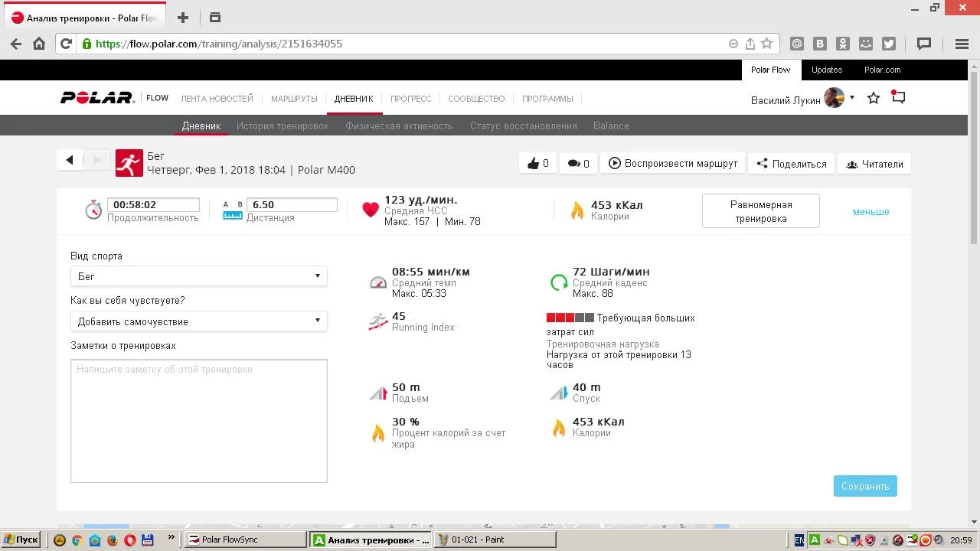
Task: Open the notifications icon with red dot
Action: (x=898, y=98)
